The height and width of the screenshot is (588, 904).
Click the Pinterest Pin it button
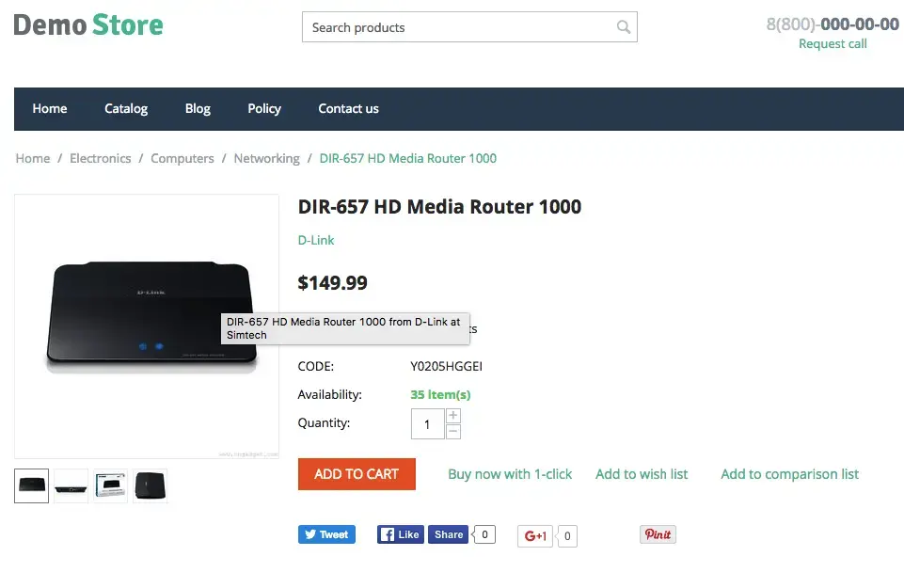(x=658, y=534)
